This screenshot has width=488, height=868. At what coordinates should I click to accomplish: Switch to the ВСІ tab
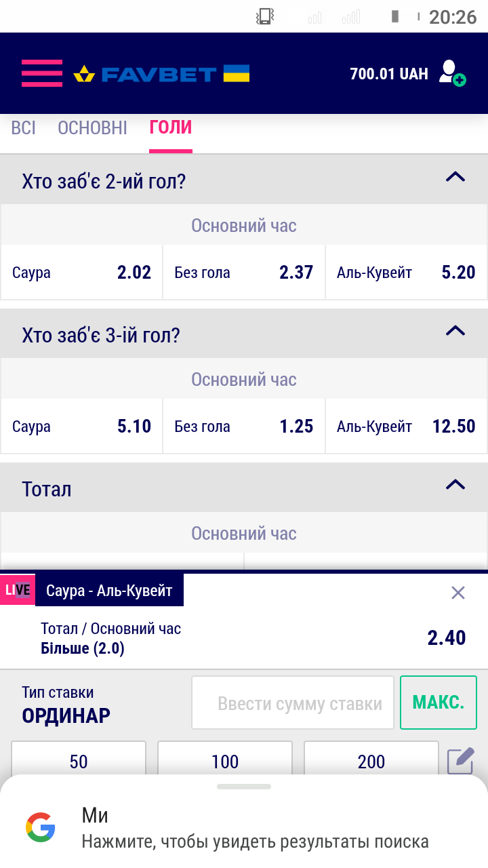tap(24, 127)
